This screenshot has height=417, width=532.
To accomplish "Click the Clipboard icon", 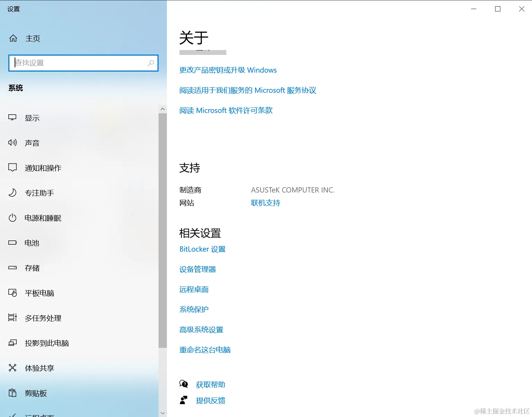I will click(13, 393).
